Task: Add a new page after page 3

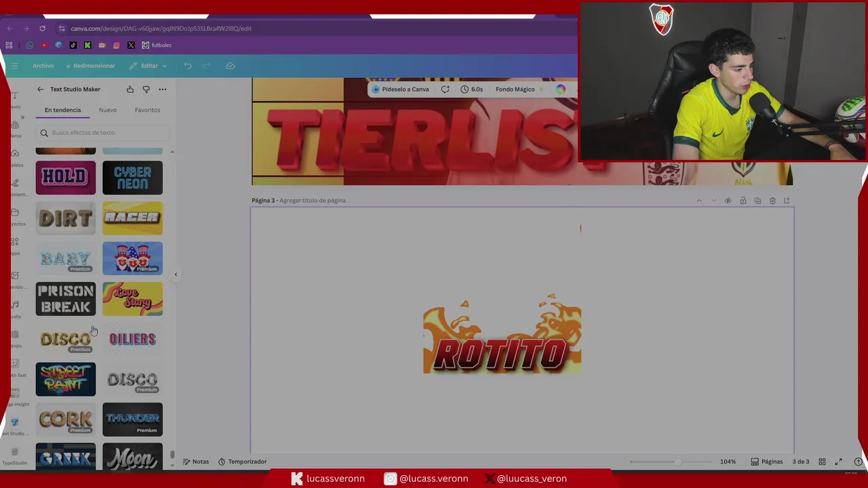Action: pos(787,201)
